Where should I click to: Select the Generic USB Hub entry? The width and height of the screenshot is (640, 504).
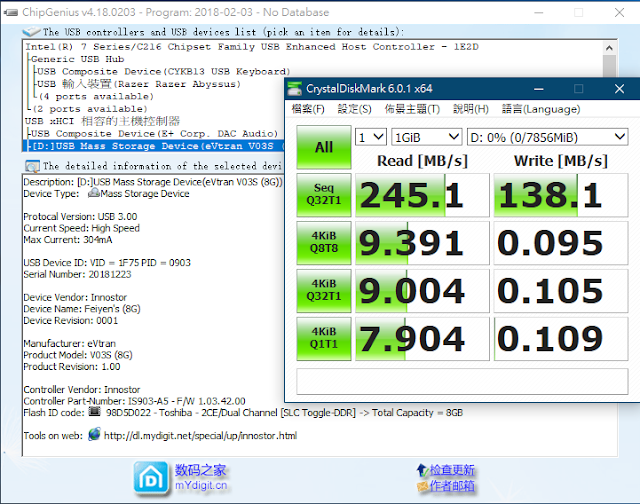coord(78,59)
